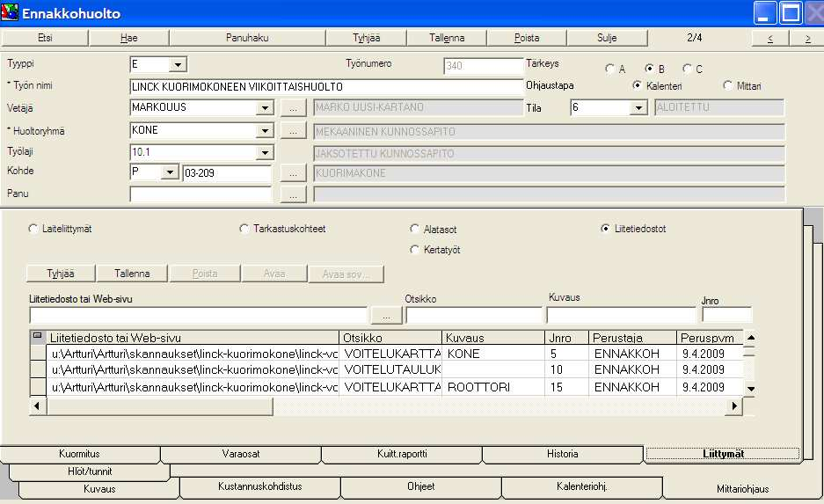Open the Kuvaus tab
Image resolution: width=824 pixels, height=504 pixels.
pos(99,489)
